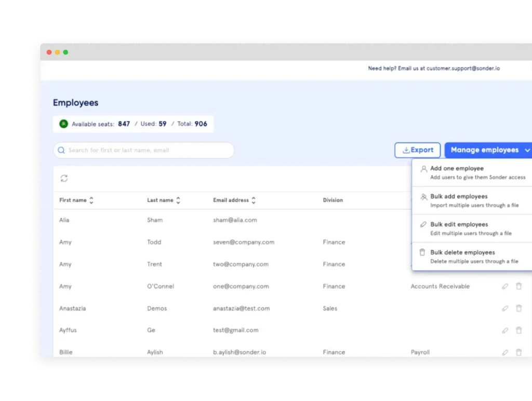Sort the table by Last name
The width and height of the screenshot is (532, 401).
(x=178, y=200)
